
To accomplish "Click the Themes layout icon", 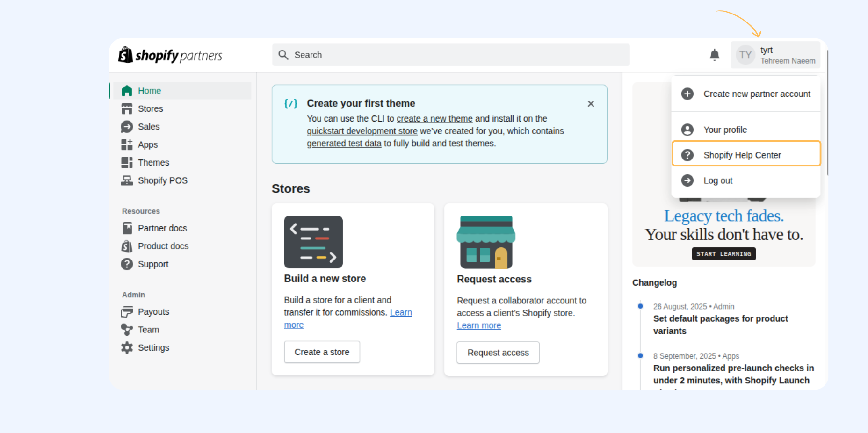I will pyautogui.click(x=127, y=162).
